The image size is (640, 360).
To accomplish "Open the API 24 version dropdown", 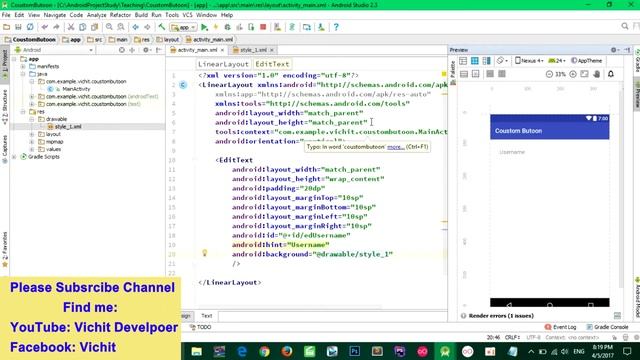I will coord(557,61).
